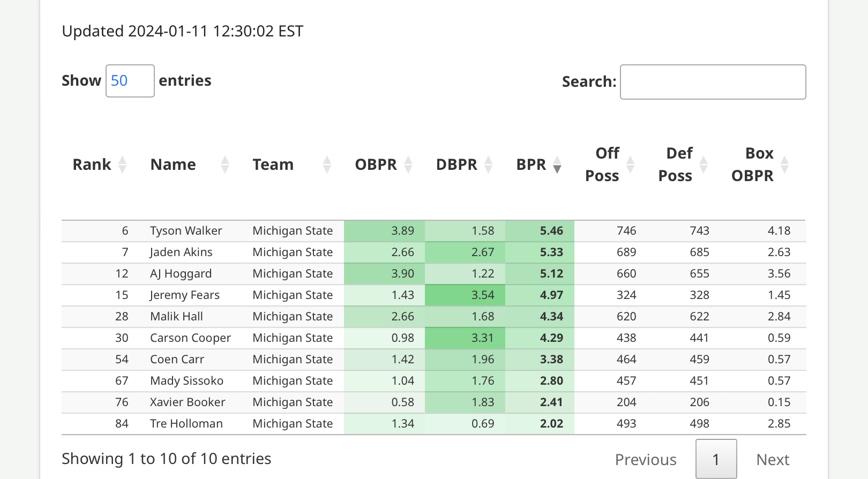Toggle sort arrows beside Team header
868x479 pixels.
pos(327,164)
